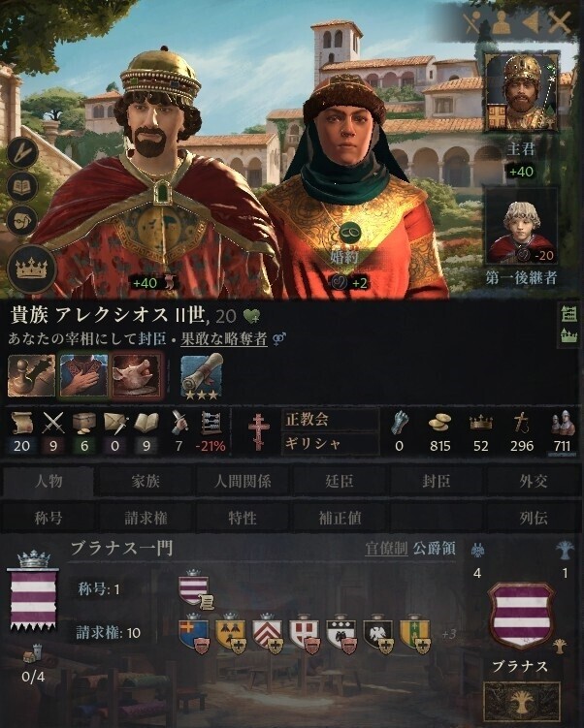Click the scroll education trait with three stars
584x728 pixels.
point(201,376)
